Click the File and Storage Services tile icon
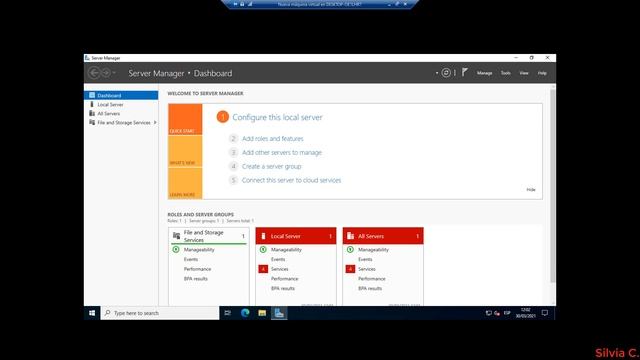Image resolution: width=640 pixels, height=360 pixels. [x=176, y=236]
